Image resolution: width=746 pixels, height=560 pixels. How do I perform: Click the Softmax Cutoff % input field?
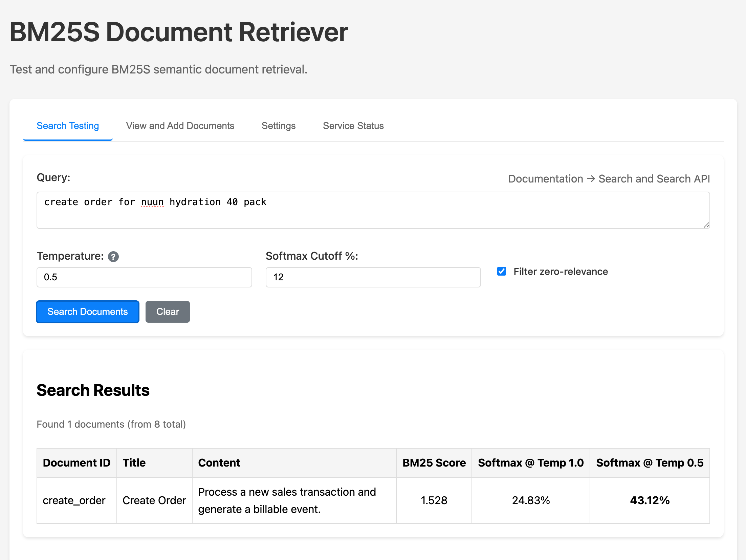373,277
